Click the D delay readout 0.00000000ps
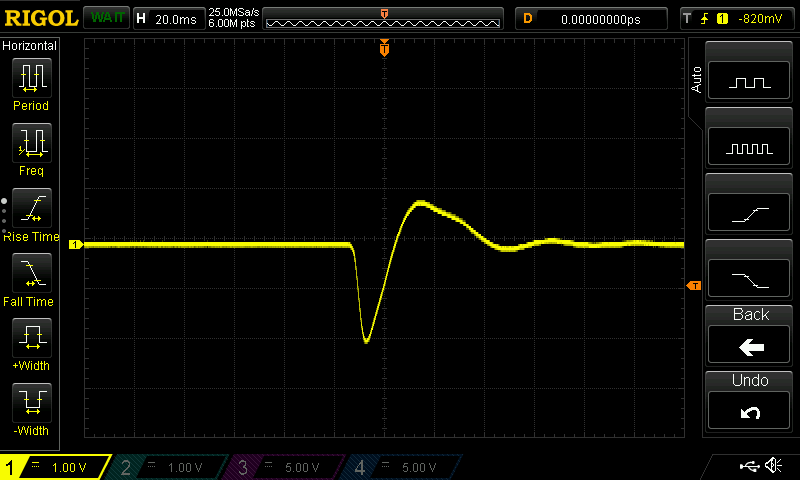 [591, 19]
